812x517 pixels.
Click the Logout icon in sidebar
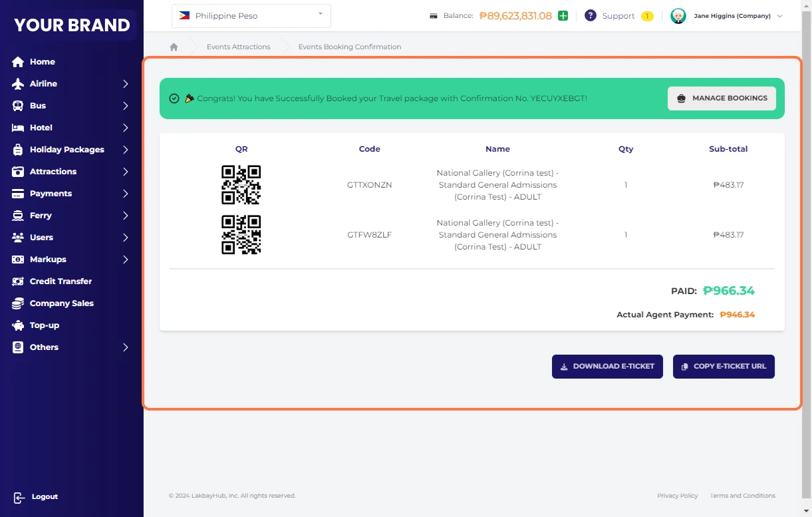pyautogui.click(x=19, y=497)
